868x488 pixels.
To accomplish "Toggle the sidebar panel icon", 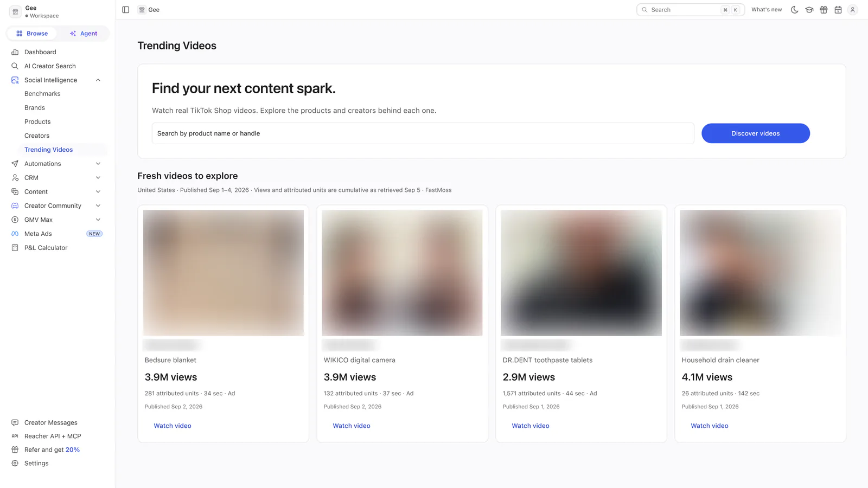I will (126, 10).
